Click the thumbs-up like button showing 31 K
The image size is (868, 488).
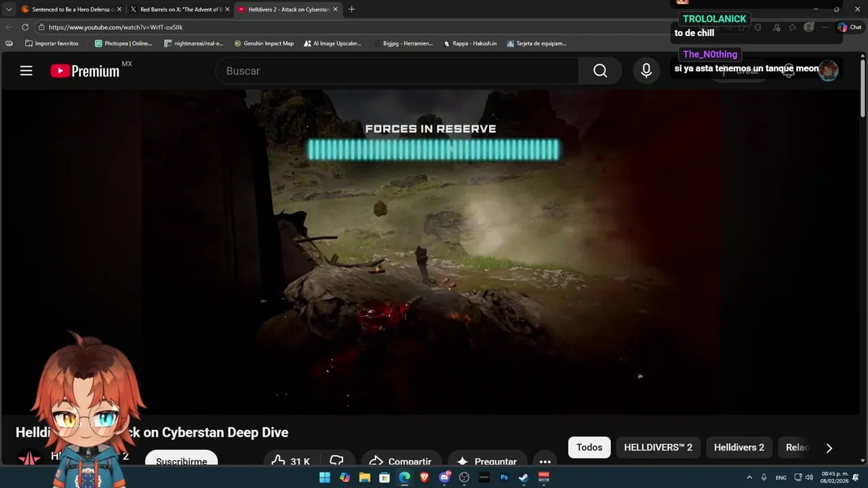[x=292, y=462]
